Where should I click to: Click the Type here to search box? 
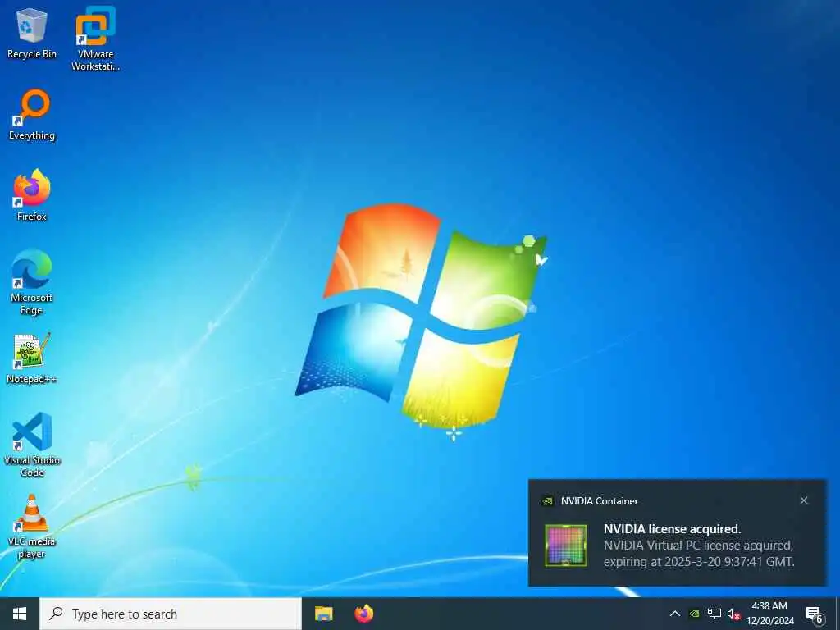point(171,614)
